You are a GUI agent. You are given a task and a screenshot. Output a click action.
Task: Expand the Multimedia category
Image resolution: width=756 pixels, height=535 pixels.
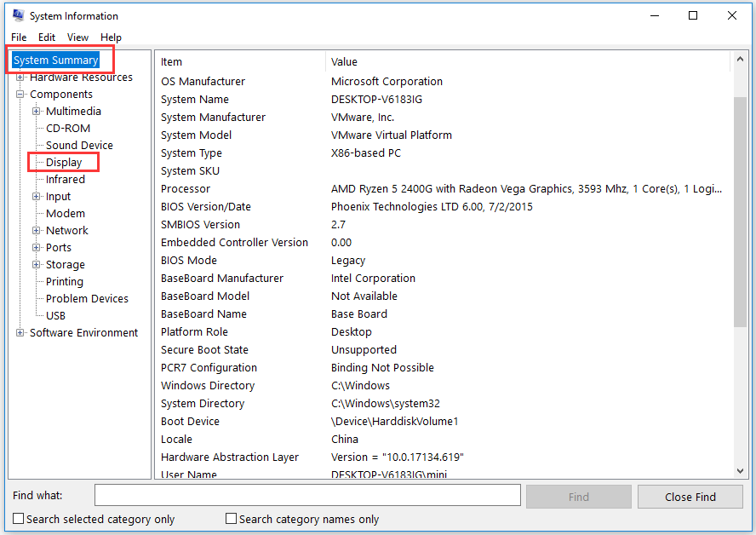[37, 112]
